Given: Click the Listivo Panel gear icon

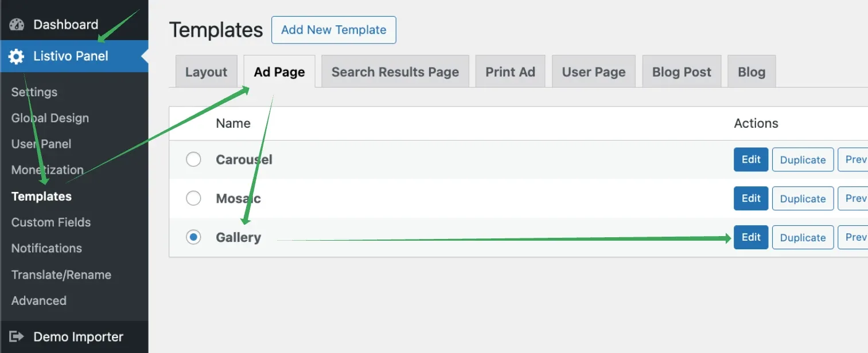Looking at the screenshot, I should point(17,56).
